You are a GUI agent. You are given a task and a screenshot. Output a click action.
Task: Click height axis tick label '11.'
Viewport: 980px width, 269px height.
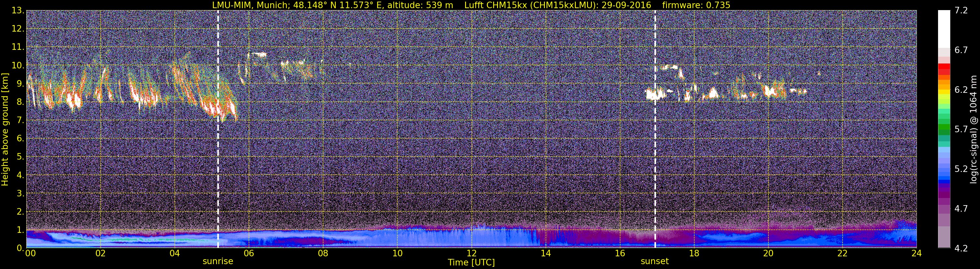[18, 47]
